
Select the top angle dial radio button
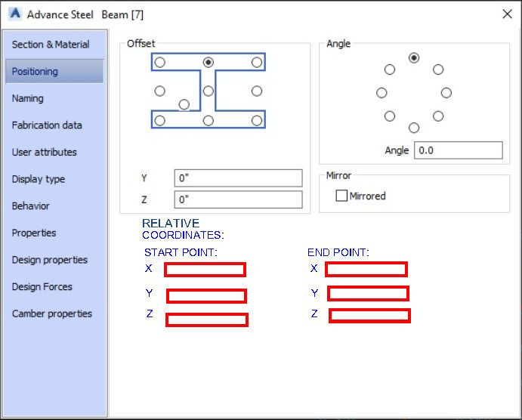point(414,58)
